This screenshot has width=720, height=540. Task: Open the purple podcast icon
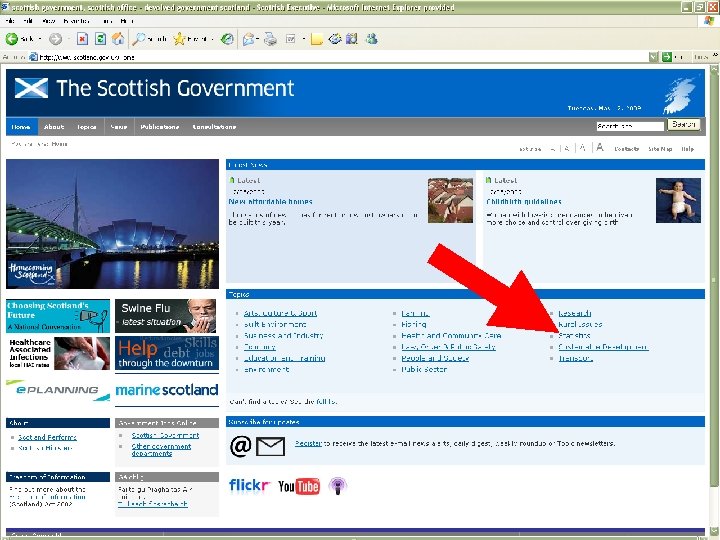tap(338, 486)
